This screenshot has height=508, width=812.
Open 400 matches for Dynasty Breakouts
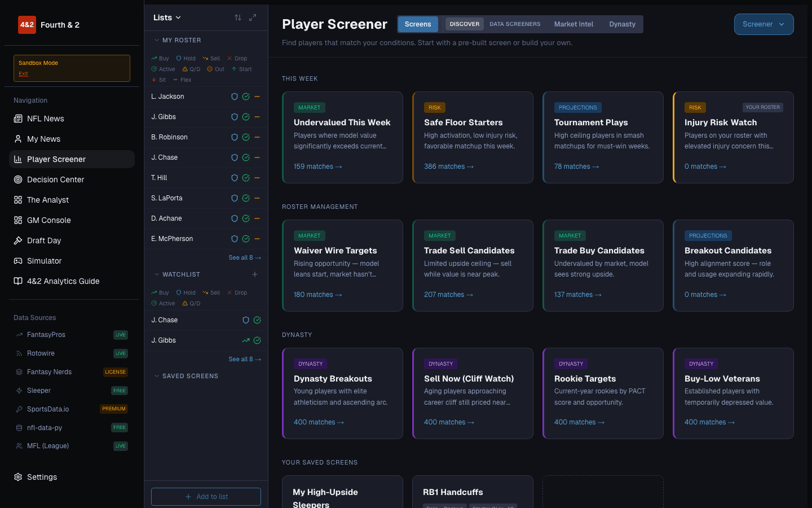pos(319,422)
